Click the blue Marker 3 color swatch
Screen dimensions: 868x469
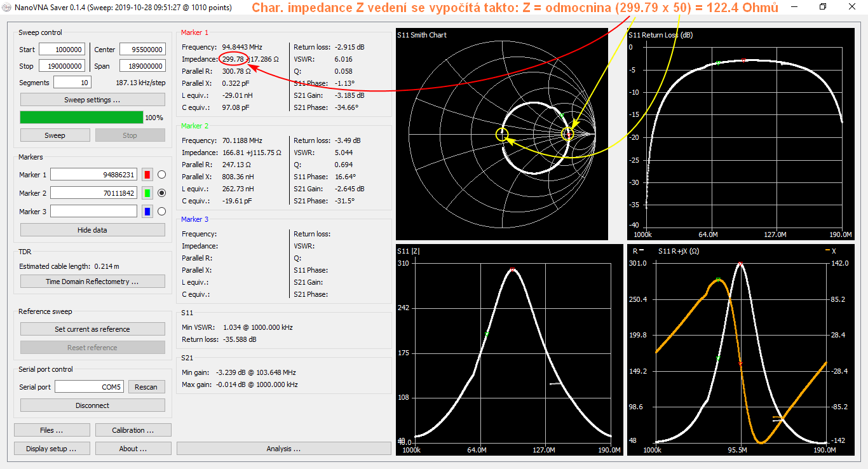click(147, 212)
